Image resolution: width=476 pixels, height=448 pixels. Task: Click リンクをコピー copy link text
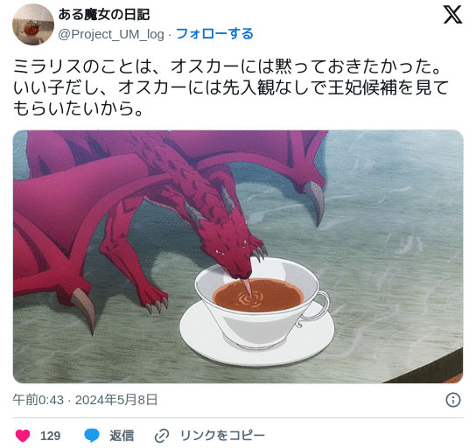[x=222, y=436]
